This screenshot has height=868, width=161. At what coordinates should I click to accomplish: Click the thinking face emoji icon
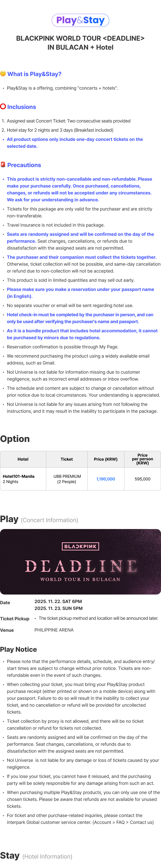tap(3, 74)
